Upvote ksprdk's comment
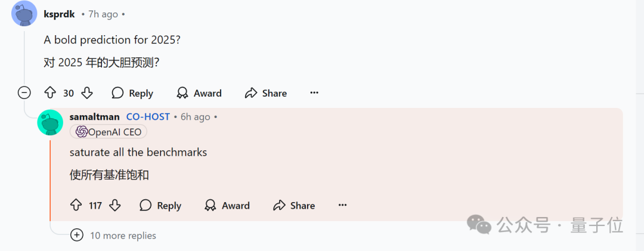 point(50,93)
